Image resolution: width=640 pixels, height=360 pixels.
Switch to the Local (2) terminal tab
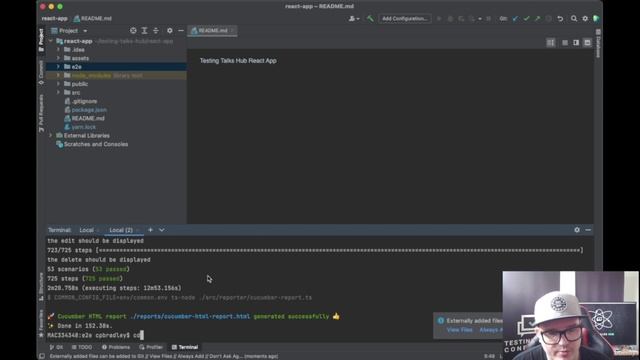121,230
